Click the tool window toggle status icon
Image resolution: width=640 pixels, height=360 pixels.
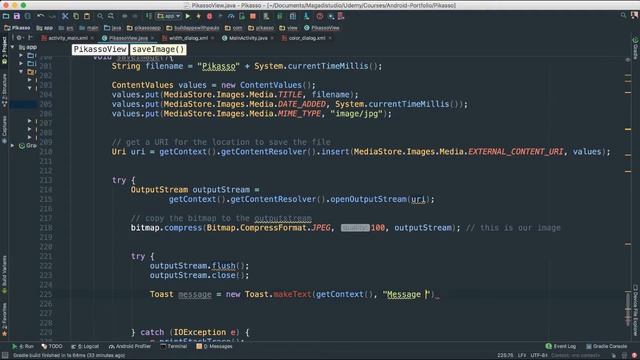(5, 356)
